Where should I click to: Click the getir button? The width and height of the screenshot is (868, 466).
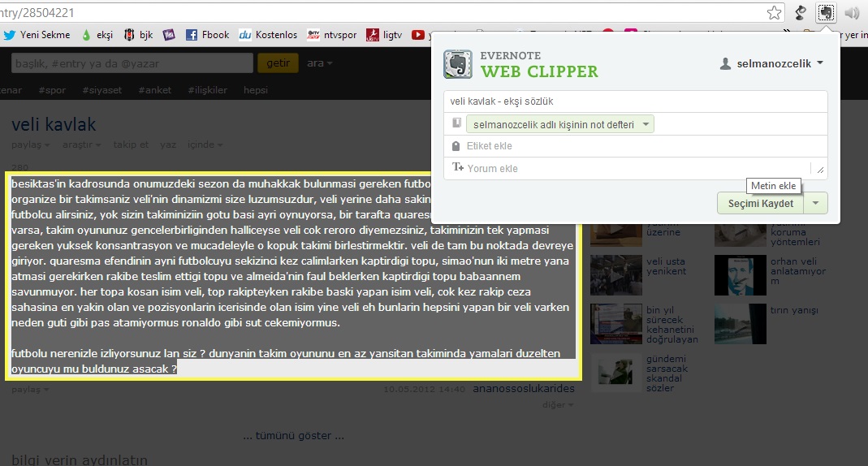(278, 63)
